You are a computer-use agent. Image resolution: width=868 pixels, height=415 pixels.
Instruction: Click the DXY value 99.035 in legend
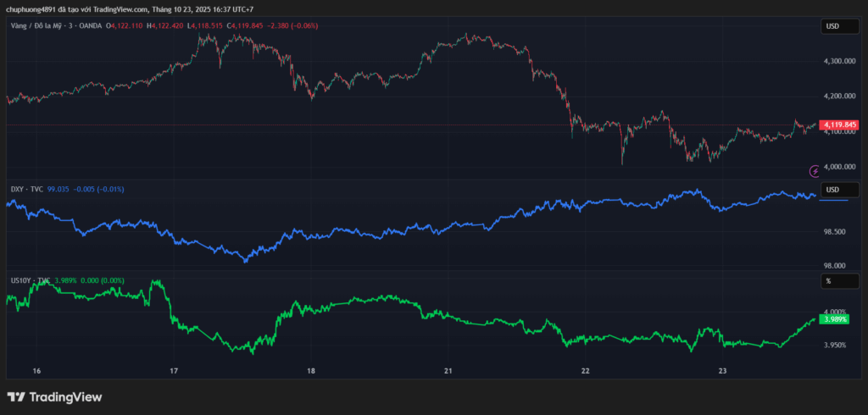[x=60, y=189]
